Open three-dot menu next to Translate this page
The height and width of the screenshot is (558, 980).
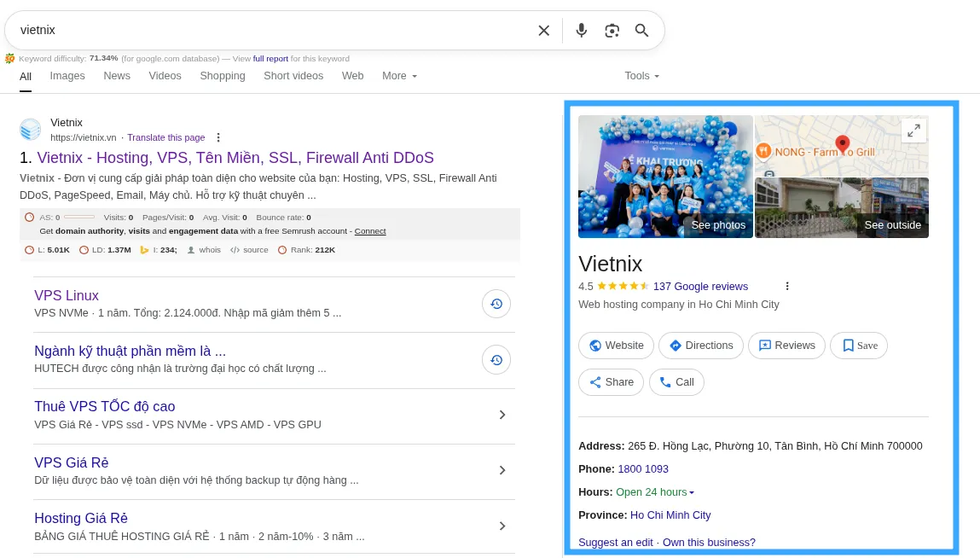click(218, 137)
